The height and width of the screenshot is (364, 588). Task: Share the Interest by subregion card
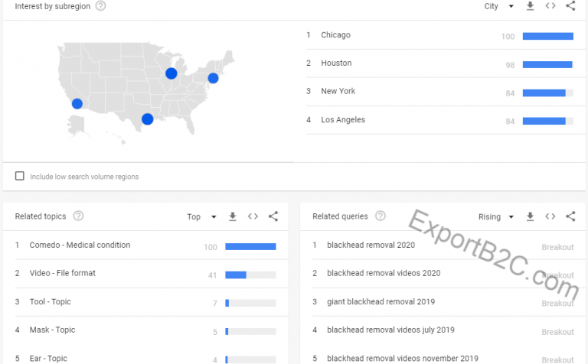[570, 5]
